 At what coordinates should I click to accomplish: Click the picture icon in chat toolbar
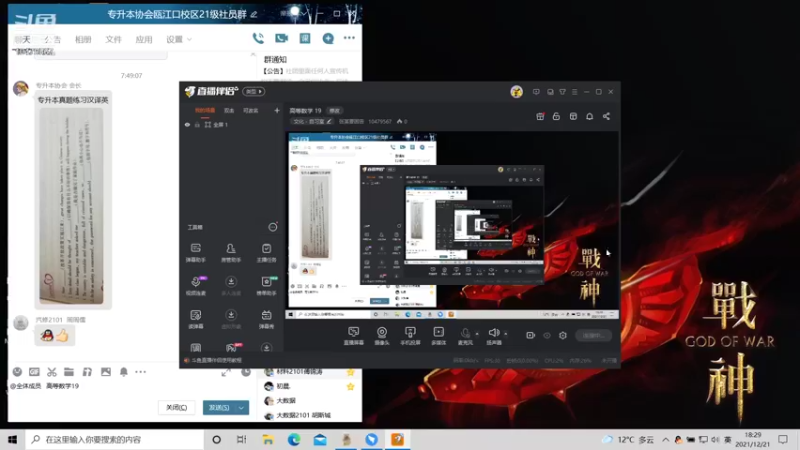tap(106, 372)
